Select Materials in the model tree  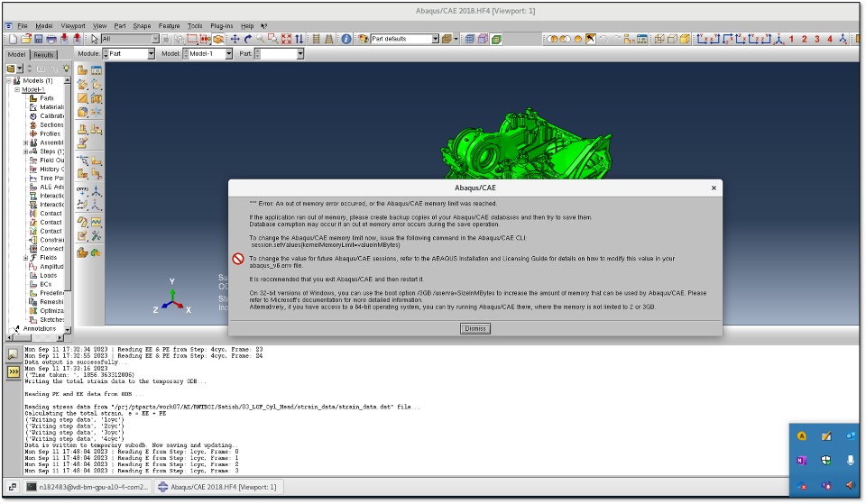tap(52, 107)
